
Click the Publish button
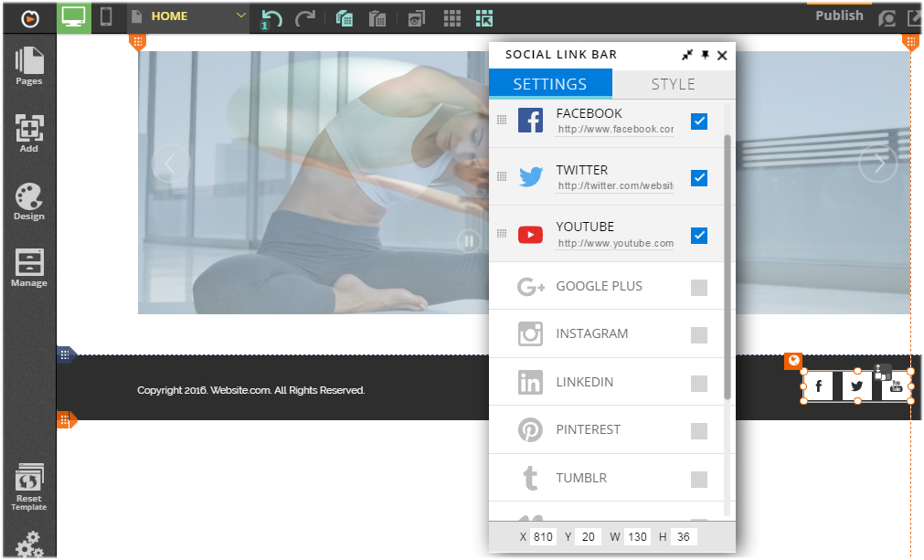click(838, 16)
